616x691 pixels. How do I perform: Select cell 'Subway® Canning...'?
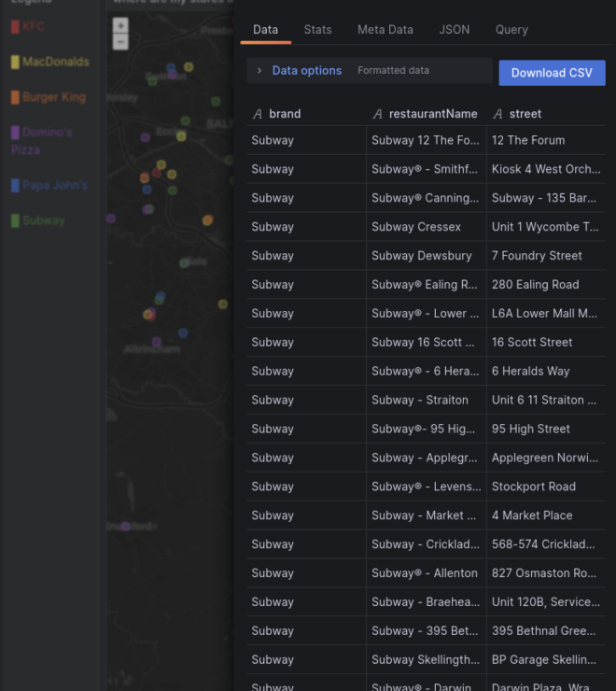click(x=427, y=198)
